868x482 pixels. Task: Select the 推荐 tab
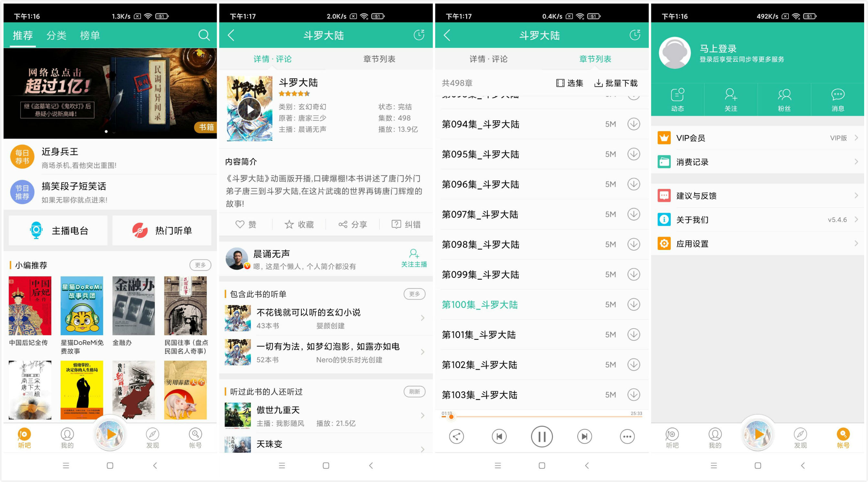point(23,35)
